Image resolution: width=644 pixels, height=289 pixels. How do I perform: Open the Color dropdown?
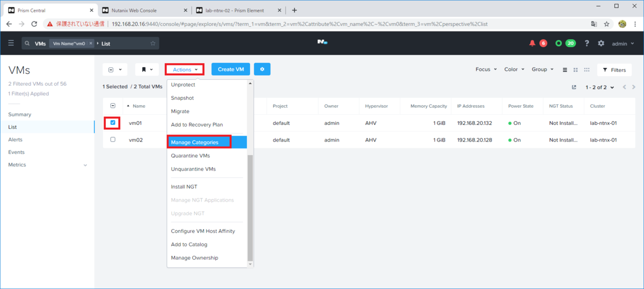point(514,70)
